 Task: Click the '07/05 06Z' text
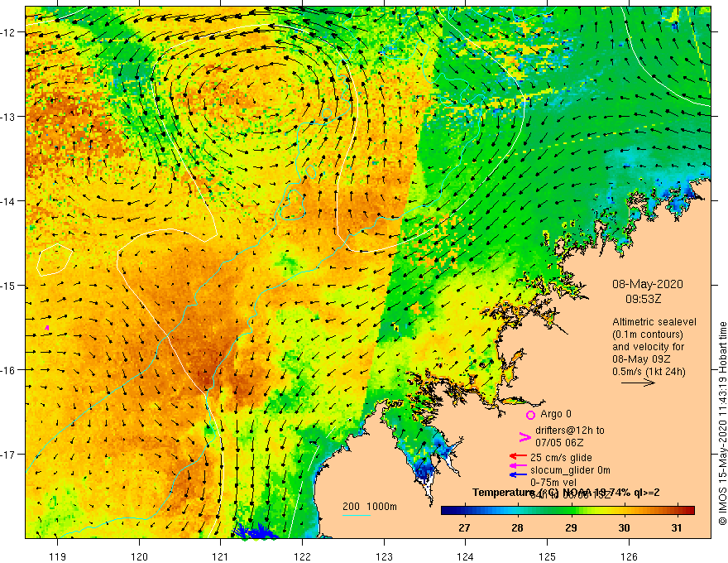point(559,443)
